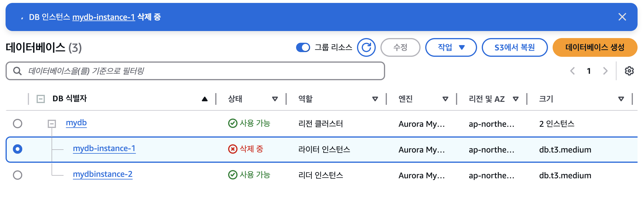Image resolution: width=644 pixels, height=202 pixels.
Task: Go to next page arrow
Action: click(x=605, y=71)
